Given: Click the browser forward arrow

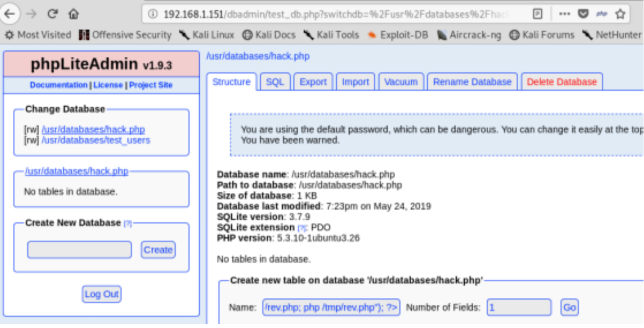Looking at the screenshot, I should pyautogui.click(x=31, y=14).
